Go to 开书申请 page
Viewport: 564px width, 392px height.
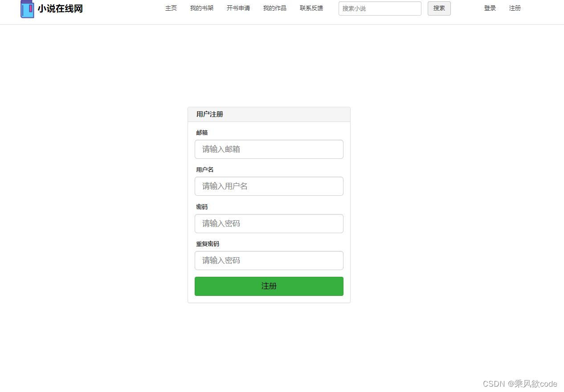238,8
